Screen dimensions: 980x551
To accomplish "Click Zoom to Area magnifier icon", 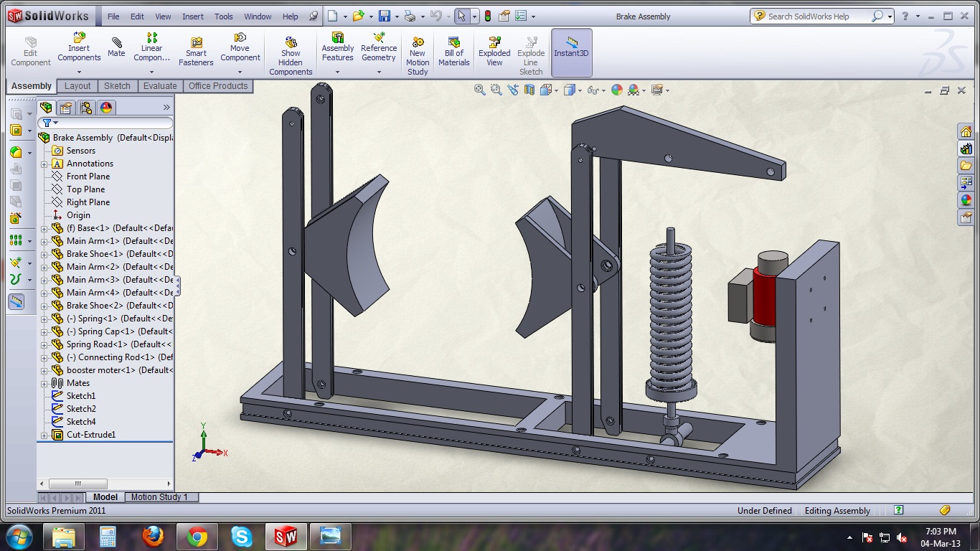I will 496,90.
